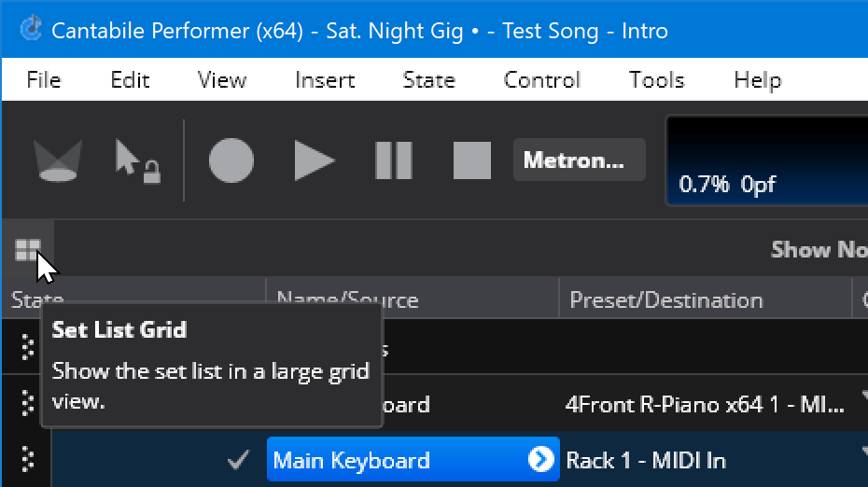The height and width of the screenshot is (487, 868).
Task: Toggle the checkmark on Main Keyboard row
Action: click(238, 459)
